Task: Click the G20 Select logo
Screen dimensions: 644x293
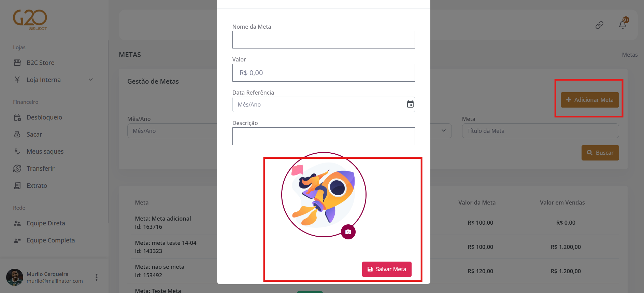Action: (30, 20)
